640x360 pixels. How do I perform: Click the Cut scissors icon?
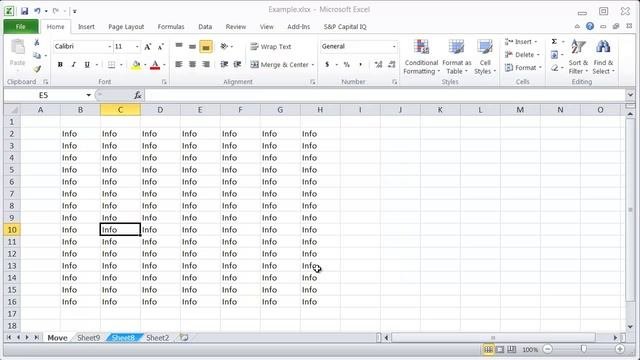(37, 42)
